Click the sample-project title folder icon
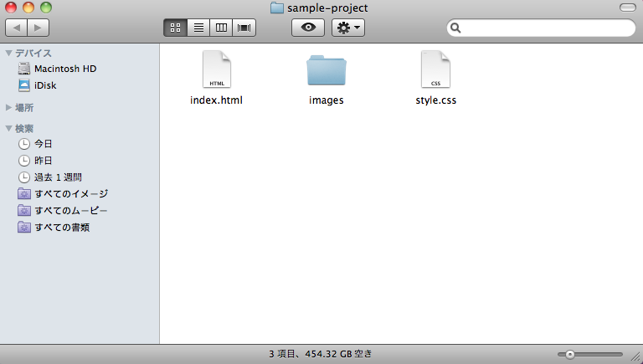The height and width of the screenshot is (364, 643). tap(277, 8)
